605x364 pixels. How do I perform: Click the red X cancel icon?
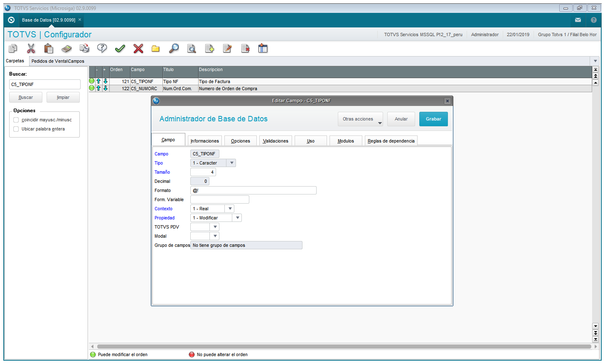point(138,49)
